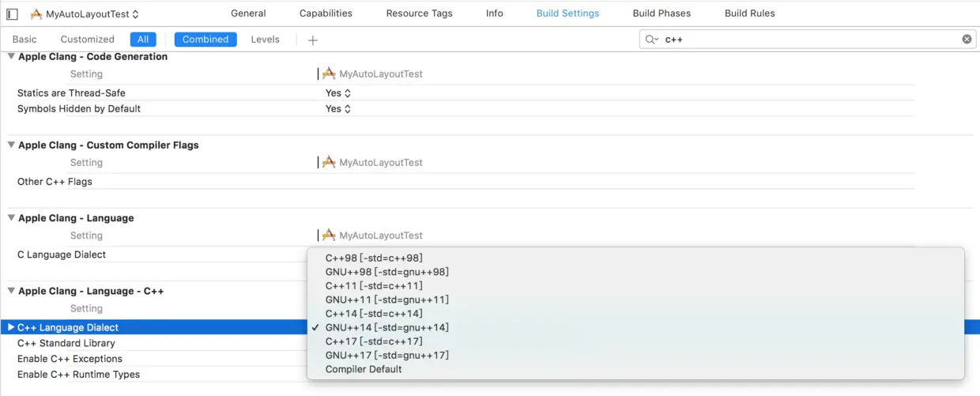
Task: Choose C++98 [-std=c++98] dialect
Action: click(636, 258)
